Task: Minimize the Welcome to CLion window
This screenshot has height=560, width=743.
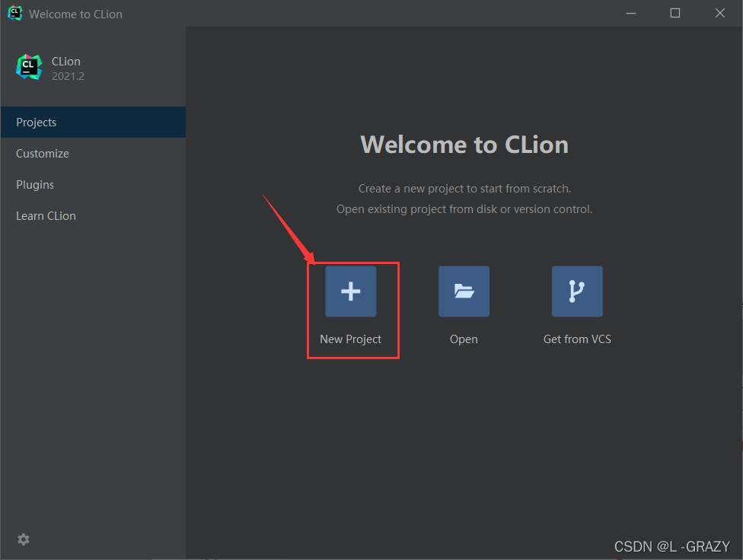Action: point(630,13)
